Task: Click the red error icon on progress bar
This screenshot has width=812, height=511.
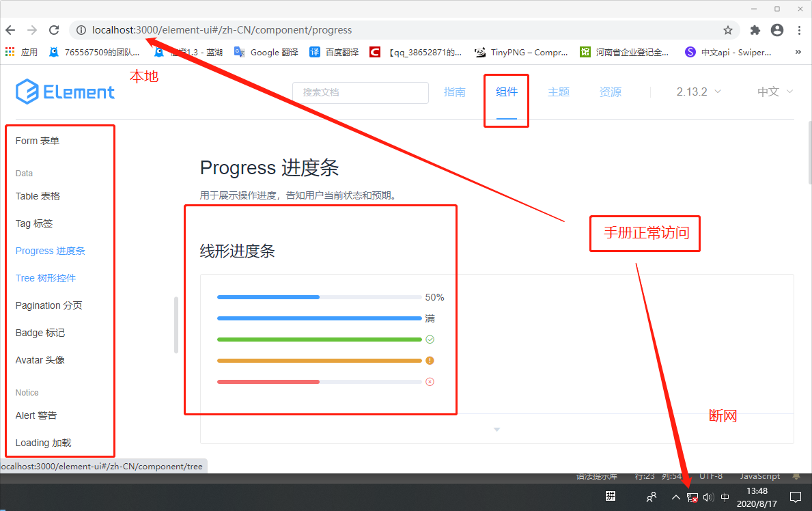Action: point(430,382)
